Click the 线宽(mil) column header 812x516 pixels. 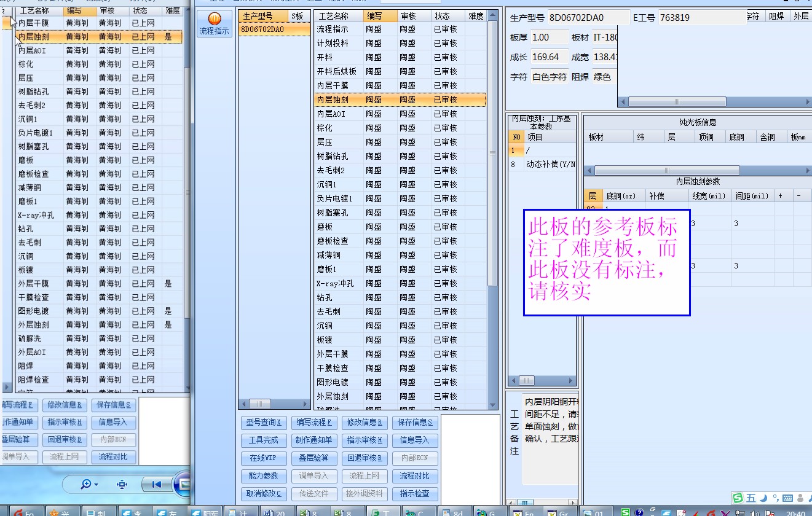pos(709,196)
